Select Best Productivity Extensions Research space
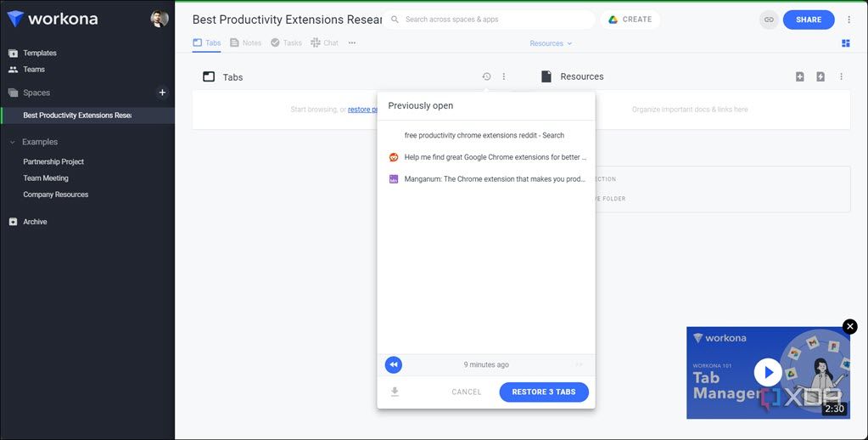The height and width of the screenshot is (440, 868). click(87, 116)
